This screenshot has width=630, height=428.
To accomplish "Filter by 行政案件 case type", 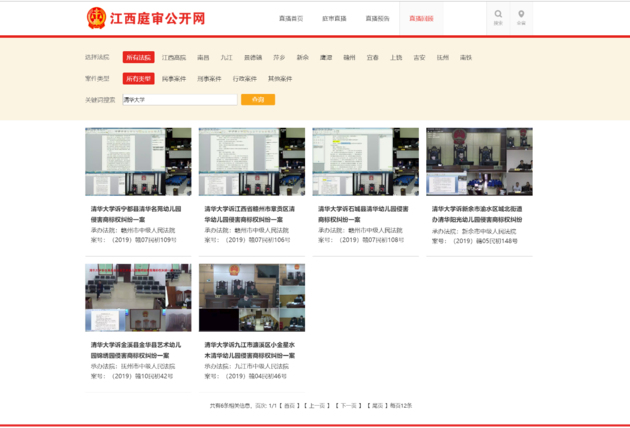I will pos(245,79).
